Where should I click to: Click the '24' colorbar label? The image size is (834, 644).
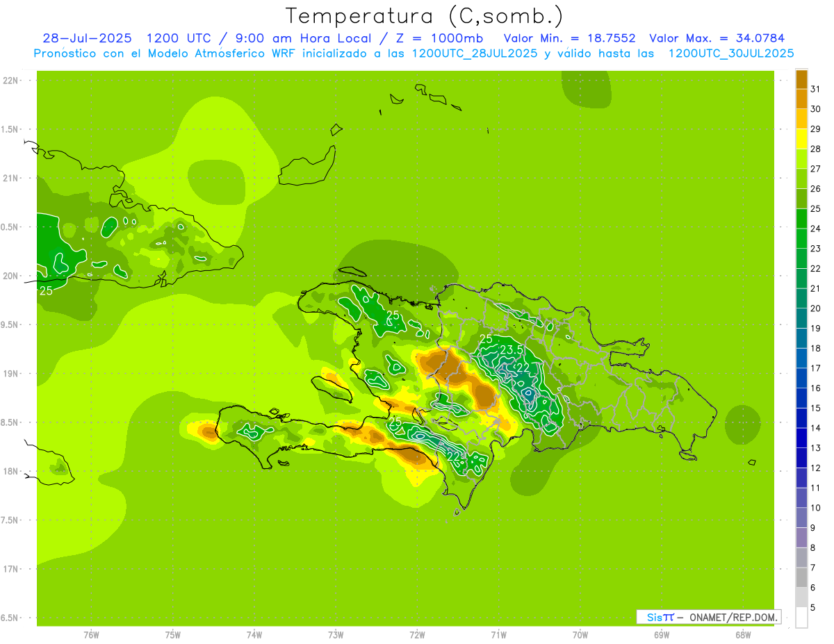815,229
